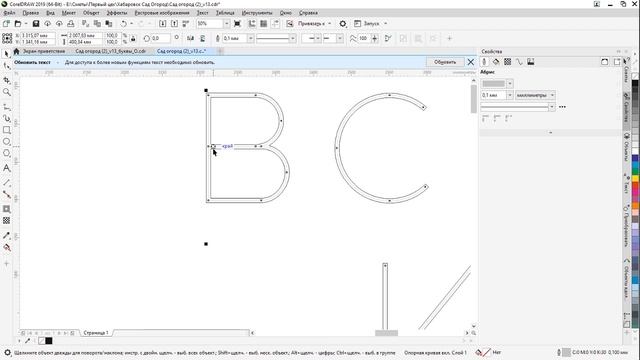Select the Страница 1 page tab
The image size is (640, 360).
pyautogui.click(x=96, y=333)
